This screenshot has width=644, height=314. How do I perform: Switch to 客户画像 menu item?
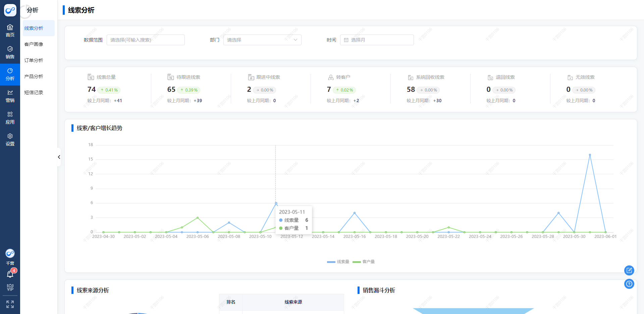click(x=34, y=44)
